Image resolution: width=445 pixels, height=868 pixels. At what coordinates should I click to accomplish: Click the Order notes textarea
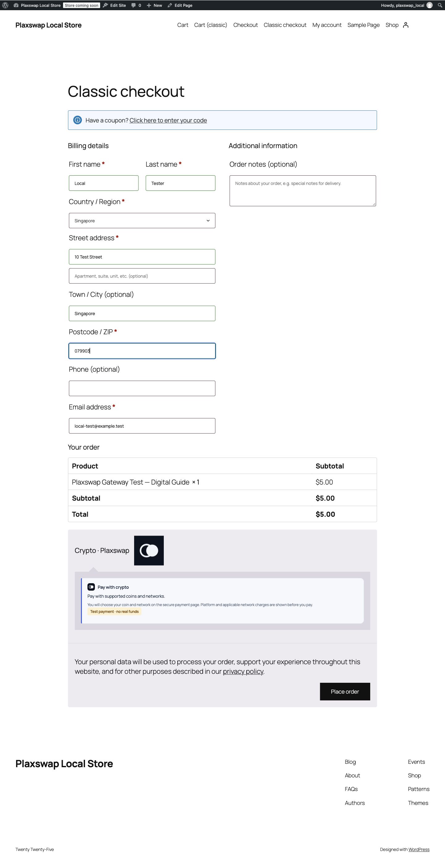[x=303, y=191]
